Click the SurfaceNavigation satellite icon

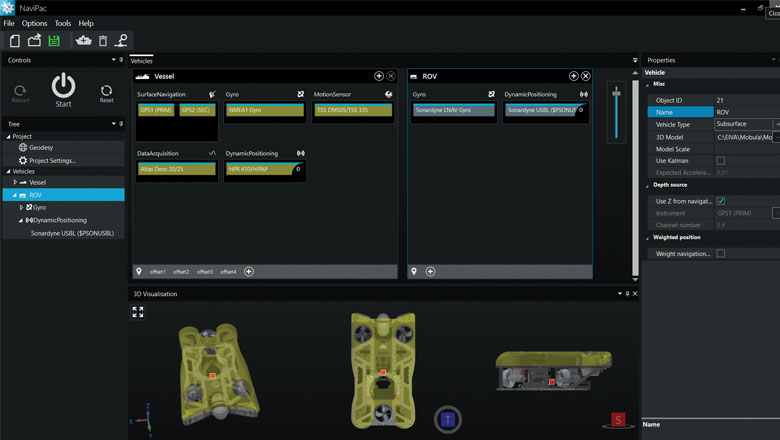[212, 94]
